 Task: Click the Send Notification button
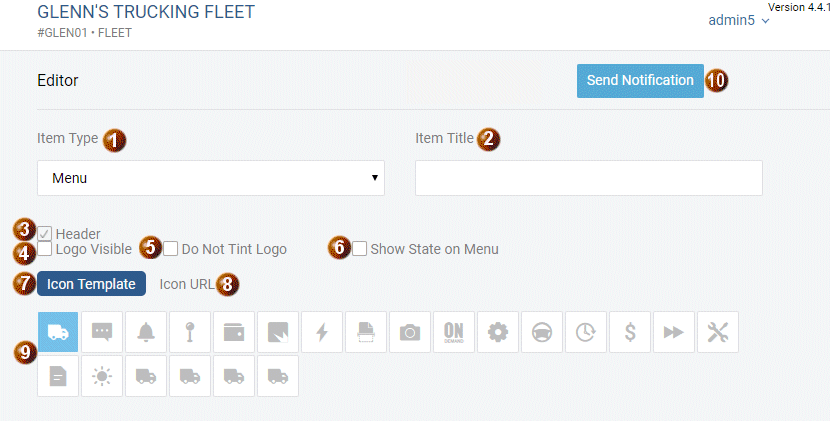pos(640,80)
